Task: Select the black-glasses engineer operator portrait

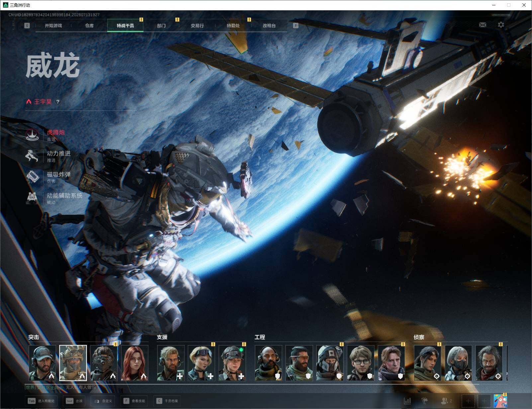Action: tap(361, 363)
